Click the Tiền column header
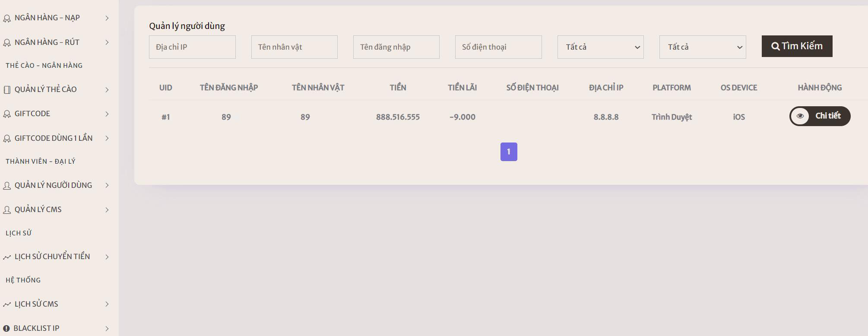The image size is (868, 336). coord(398,88)
